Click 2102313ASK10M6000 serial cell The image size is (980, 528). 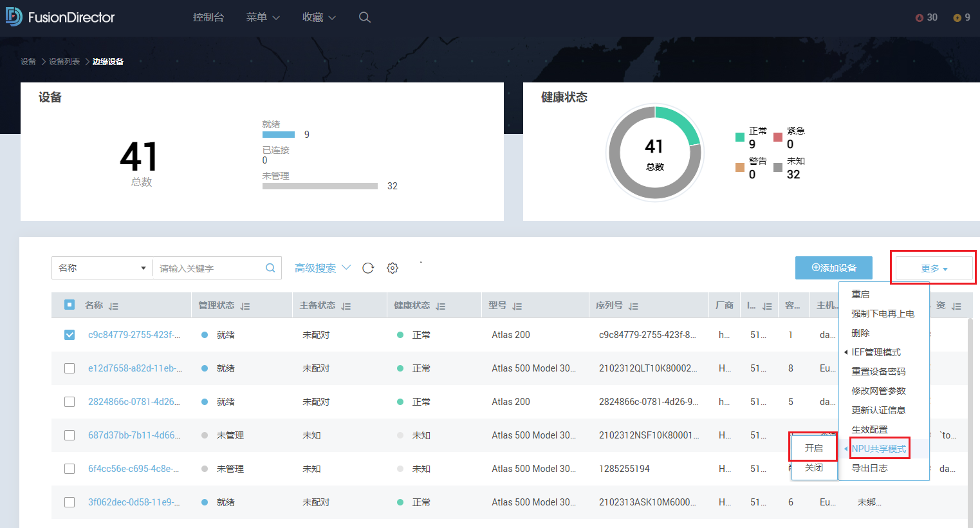tap(647, 502)
